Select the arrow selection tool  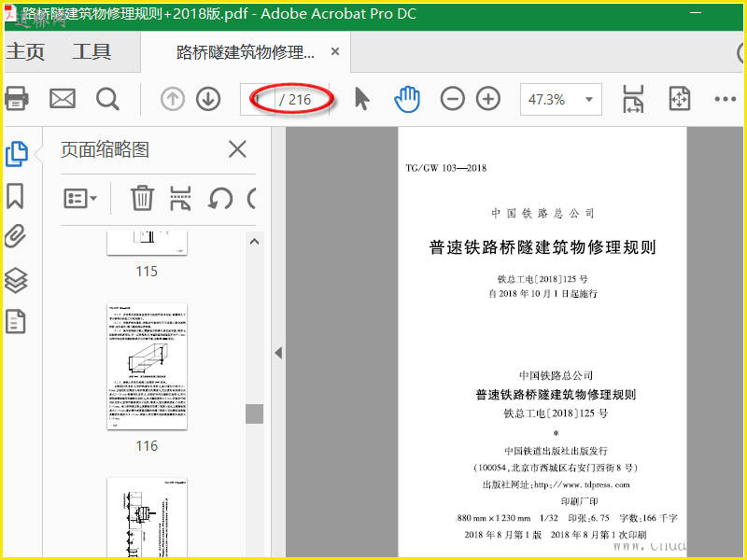[x=362, y=99]
